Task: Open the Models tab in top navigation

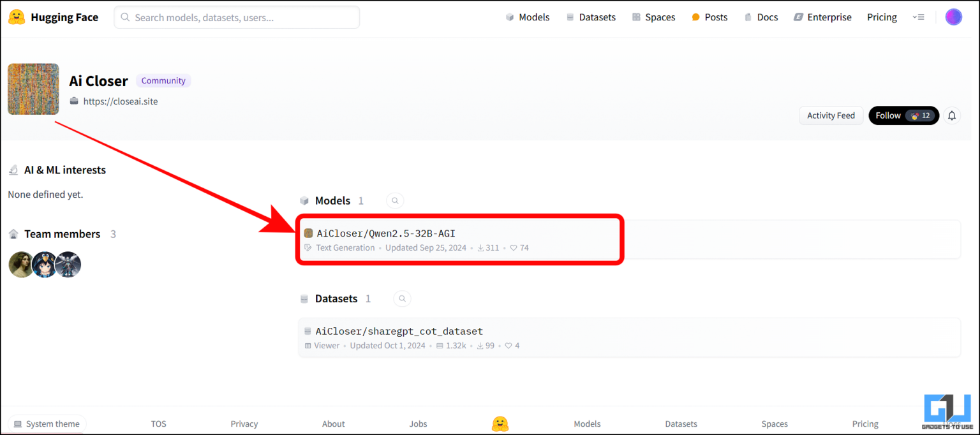Action: tap(527, 17)
